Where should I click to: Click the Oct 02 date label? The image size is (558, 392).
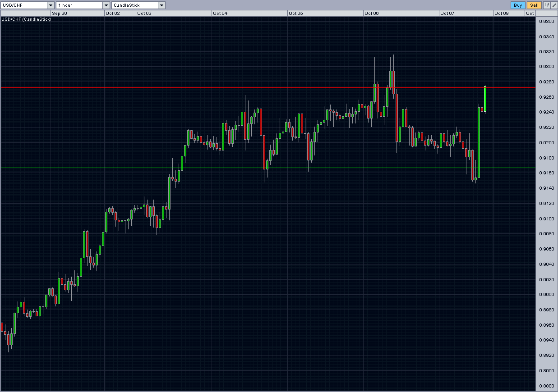click(112, 14)
